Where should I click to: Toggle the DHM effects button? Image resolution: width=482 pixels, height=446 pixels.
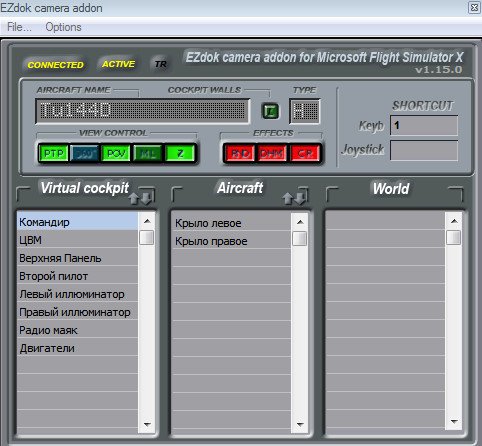tap(272, 153)
